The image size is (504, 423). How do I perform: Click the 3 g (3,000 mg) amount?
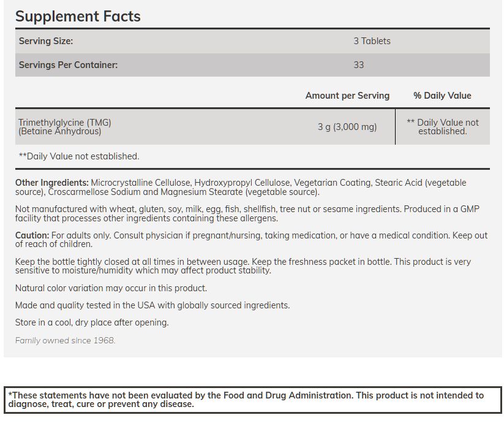347,127
